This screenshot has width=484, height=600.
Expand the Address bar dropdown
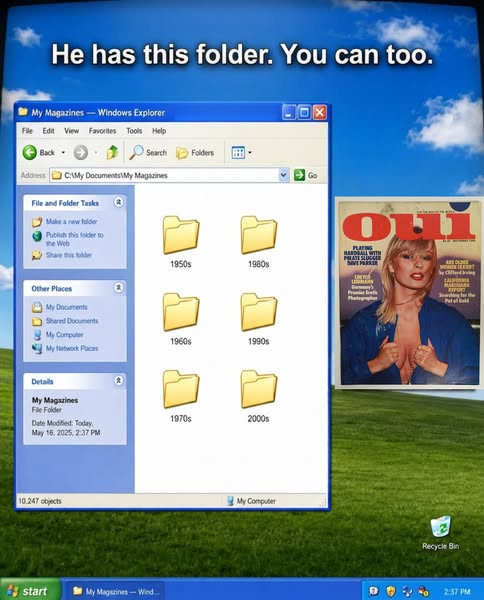click(283, 175)
